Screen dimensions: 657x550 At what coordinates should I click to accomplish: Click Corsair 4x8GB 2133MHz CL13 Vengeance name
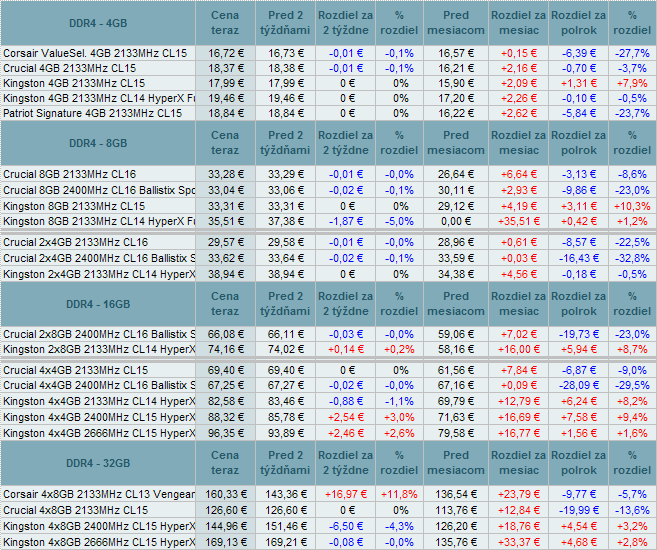click(x=99, y=494)
